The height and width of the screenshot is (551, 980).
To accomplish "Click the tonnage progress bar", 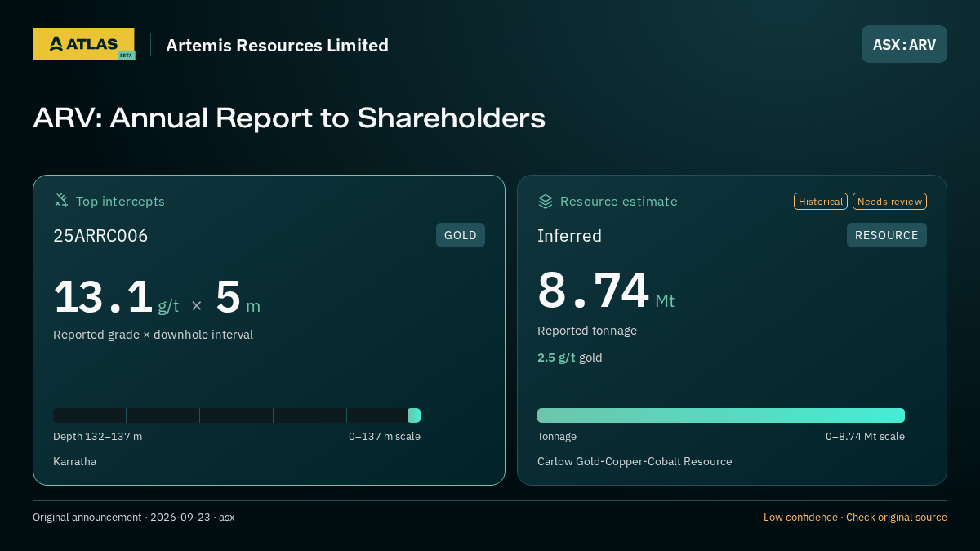I will [721, 415].
